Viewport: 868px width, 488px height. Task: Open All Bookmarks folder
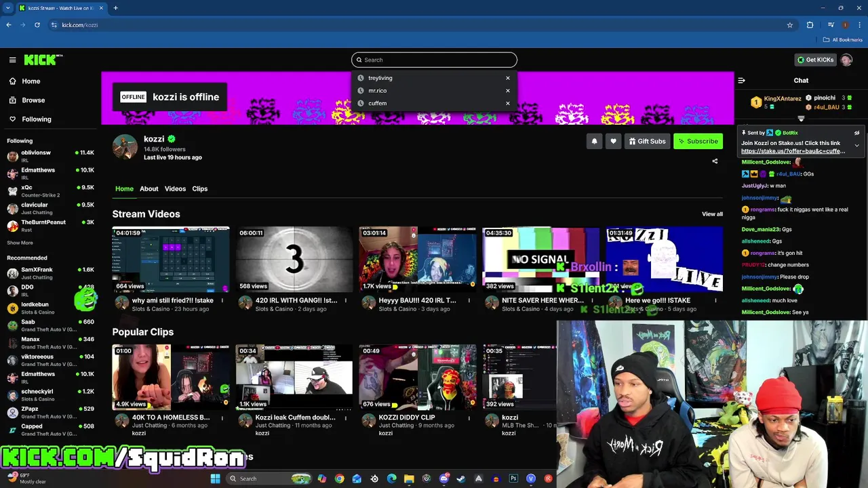[x=843, y=39]
